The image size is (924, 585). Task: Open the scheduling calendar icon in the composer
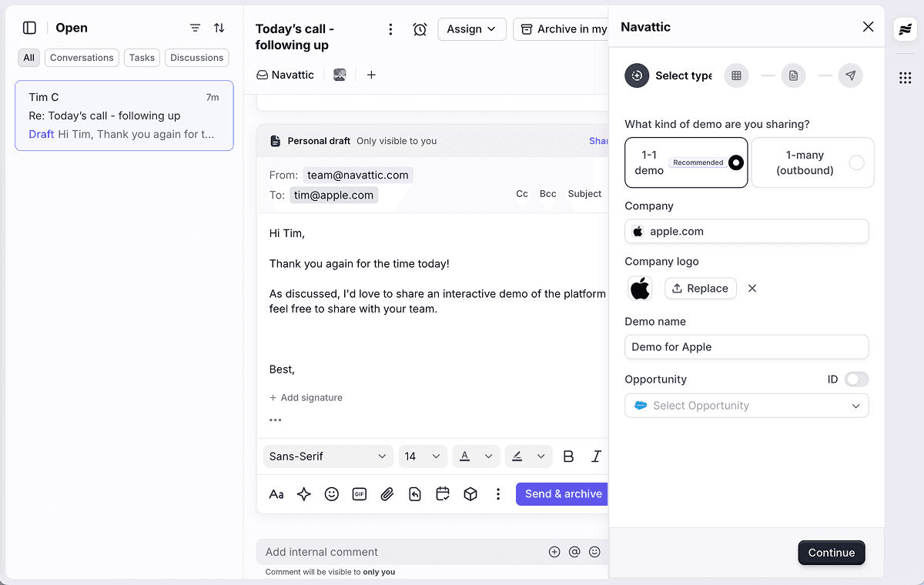point(442,493)
